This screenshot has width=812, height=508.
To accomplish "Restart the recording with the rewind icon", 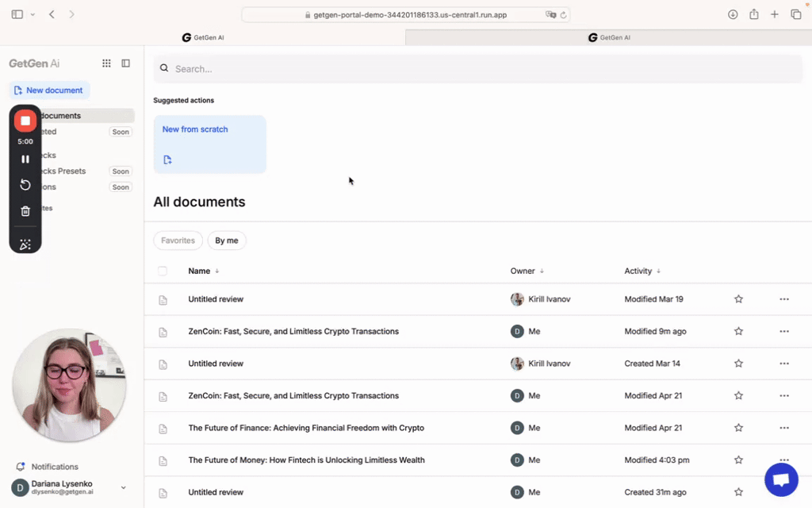I will coord(25,184).
